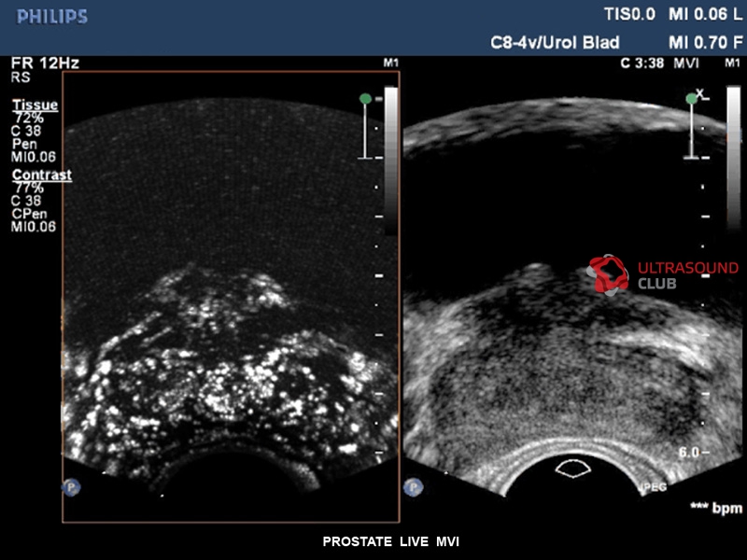Click the PHILIPS logo in header

(52, 17)
